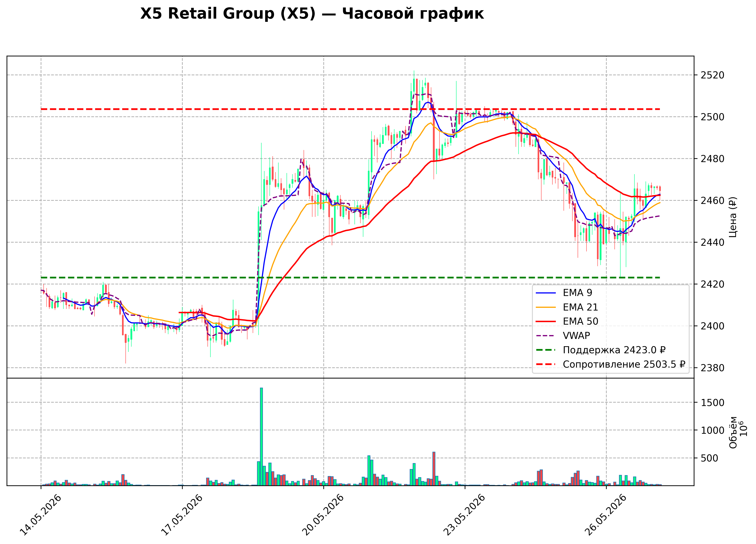Viewport: 756px width, 544px height.
Task: Click the purple dashed VWAP legend sample
Action: click(546, 336)
